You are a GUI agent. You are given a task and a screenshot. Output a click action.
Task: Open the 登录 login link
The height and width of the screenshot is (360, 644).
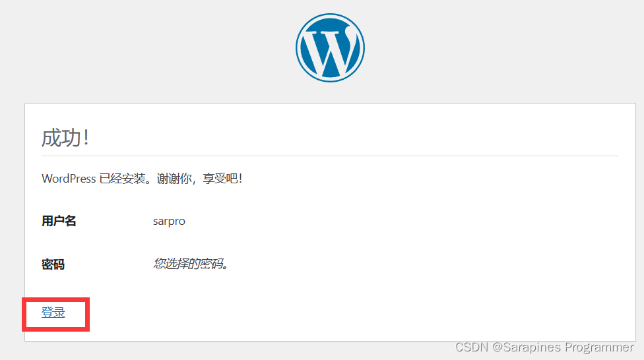tap(53, 313)
